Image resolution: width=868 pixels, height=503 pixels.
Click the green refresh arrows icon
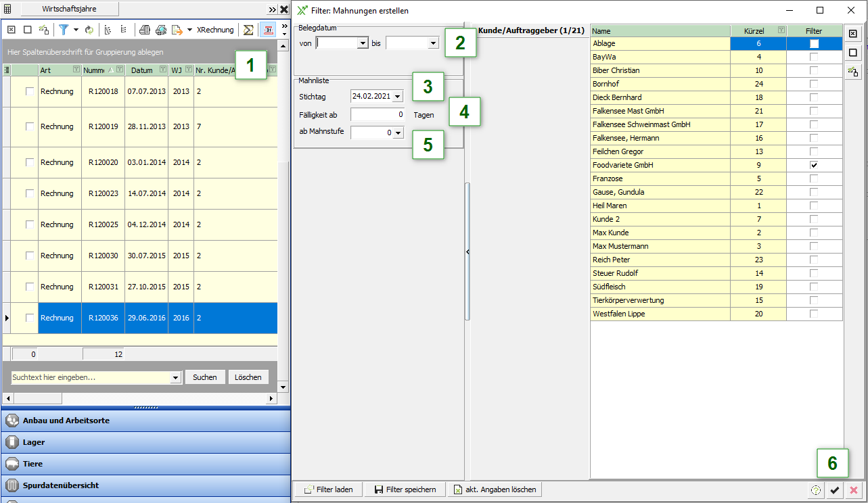coord(89,30)
